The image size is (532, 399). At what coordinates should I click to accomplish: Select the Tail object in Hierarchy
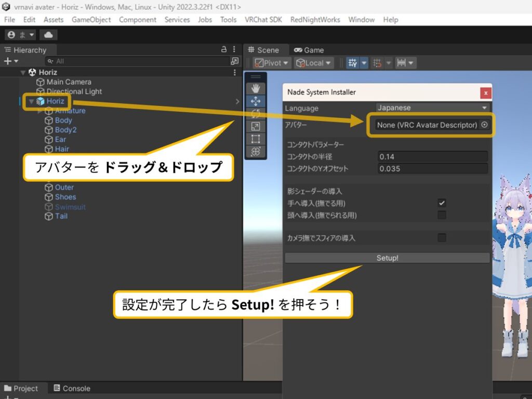[x=61, y=216]
